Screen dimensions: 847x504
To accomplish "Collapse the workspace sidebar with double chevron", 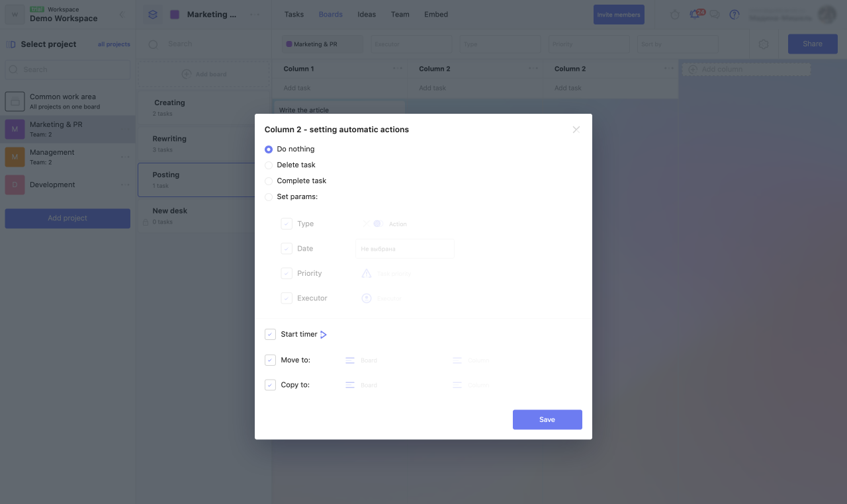I will coord(122,15).
